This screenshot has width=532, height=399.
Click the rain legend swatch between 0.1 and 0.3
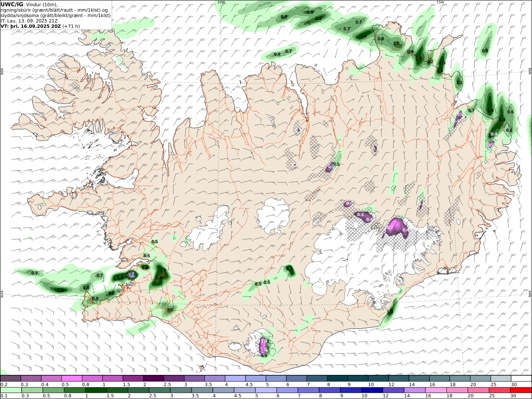tap(11, 390)
